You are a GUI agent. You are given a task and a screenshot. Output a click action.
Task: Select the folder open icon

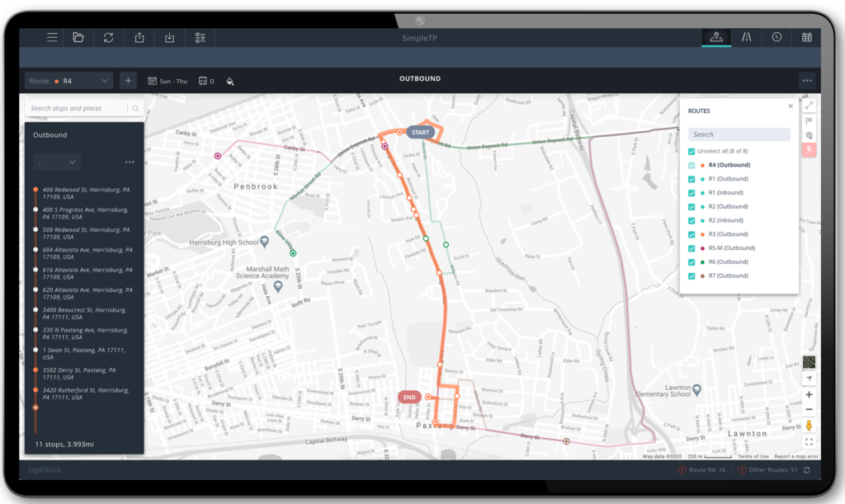pos(78,37)
